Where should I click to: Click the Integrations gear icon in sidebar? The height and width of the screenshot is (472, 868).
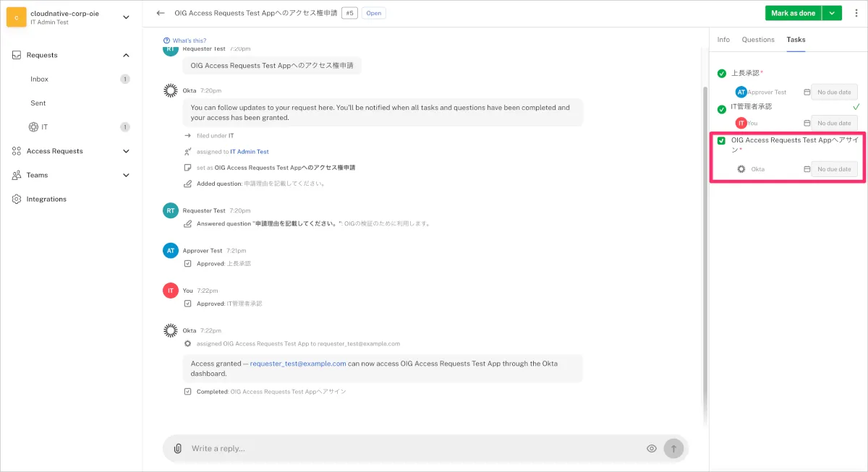(x=17, y=199)
